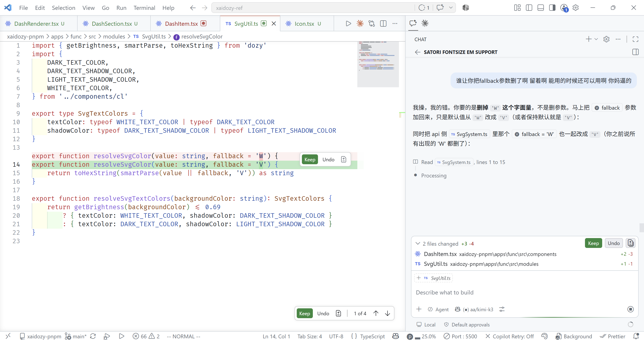644x341 pixels.
Task: Open Local session target picker
Action: [426, 324]
